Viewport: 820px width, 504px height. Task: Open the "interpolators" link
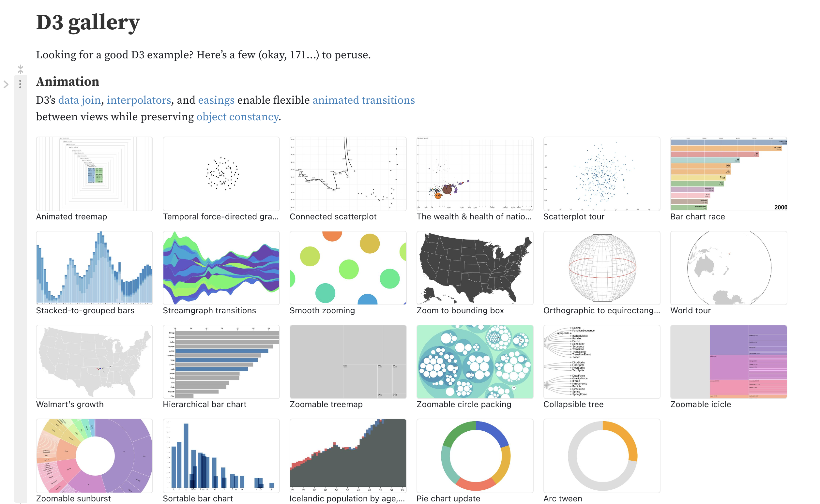139,100
